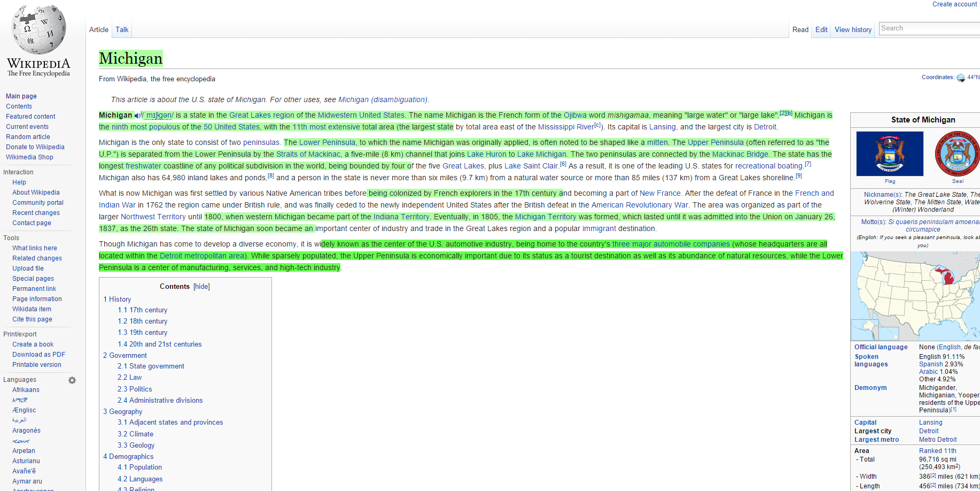Jump to 4 Demographics in Contents
Image resolution: width=980 pixels, height=491 pixels.
(128, 457)
